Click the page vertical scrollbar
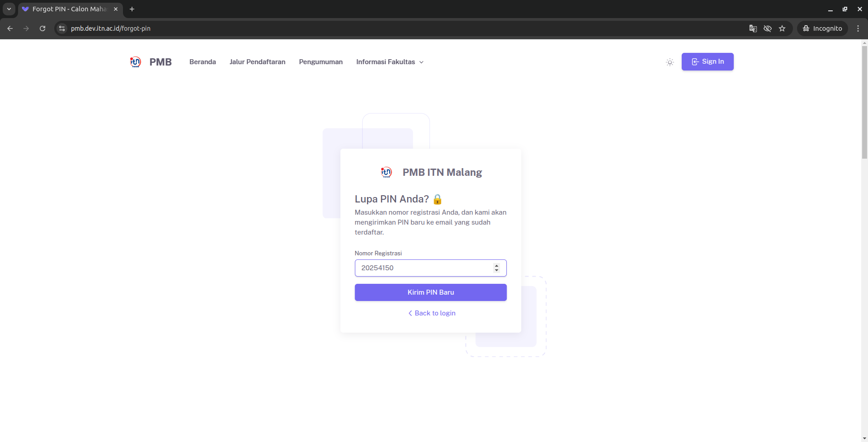 (x=864, y=102)
